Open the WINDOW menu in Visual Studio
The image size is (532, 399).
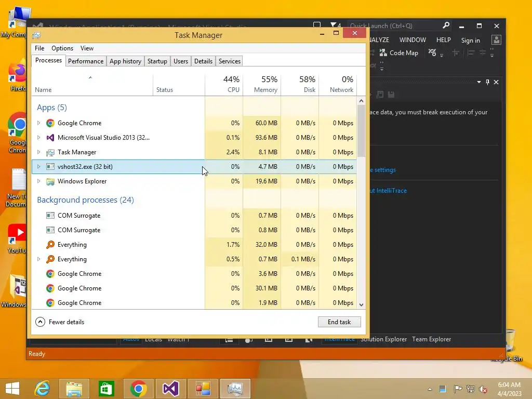(413, 40)
